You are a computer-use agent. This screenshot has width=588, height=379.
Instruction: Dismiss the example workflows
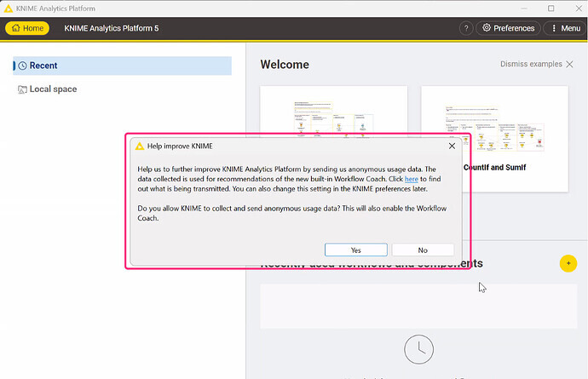[537, 65]
